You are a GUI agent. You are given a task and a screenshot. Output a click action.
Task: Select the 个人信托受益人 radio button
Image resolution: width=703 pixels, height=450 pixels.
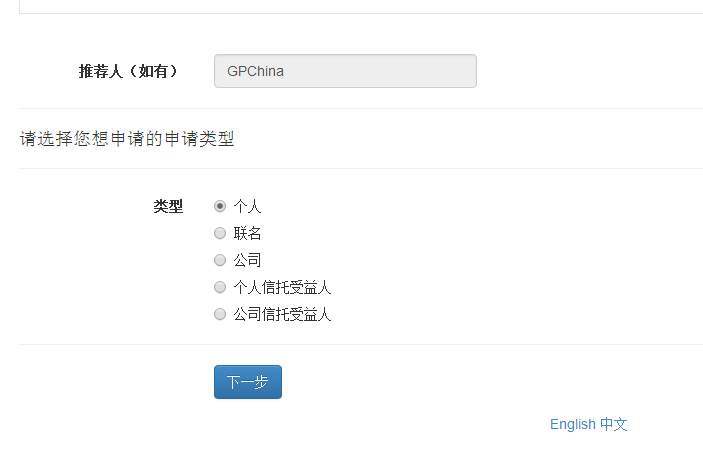220,287
